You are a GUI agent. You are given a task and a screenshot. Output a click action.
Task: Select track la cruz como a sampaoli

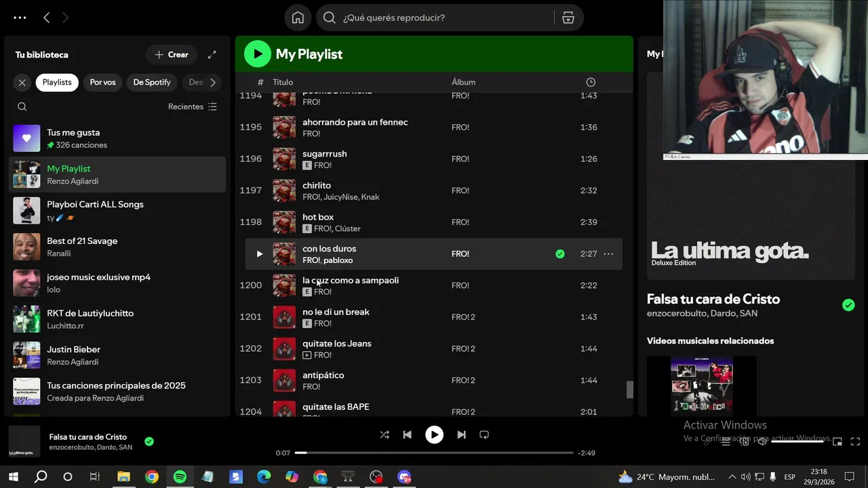tap(433, 285)
